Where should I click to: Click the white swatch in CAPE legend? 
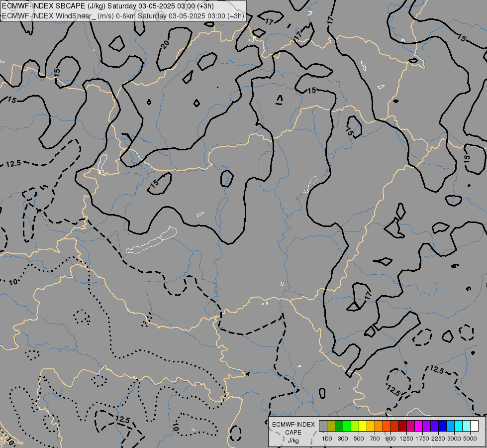[474, 426]
